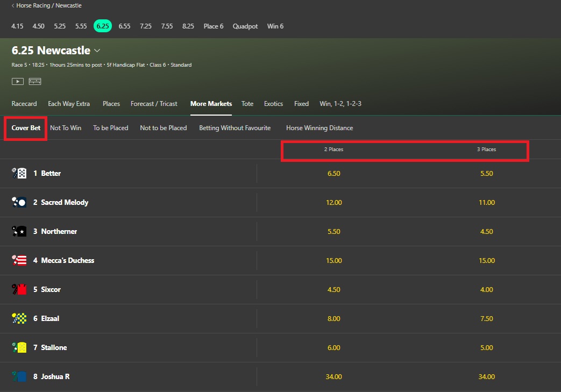Click the live video play icon
This screenshot has width=561, height=392.
coord(18,82)
